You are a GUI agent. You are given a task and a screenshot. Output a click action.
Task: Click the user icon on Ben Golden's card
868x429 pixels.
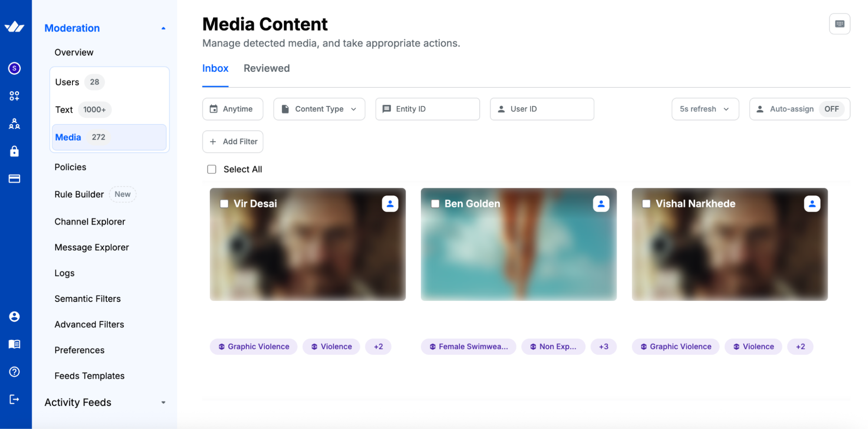(x=601, y=203)
